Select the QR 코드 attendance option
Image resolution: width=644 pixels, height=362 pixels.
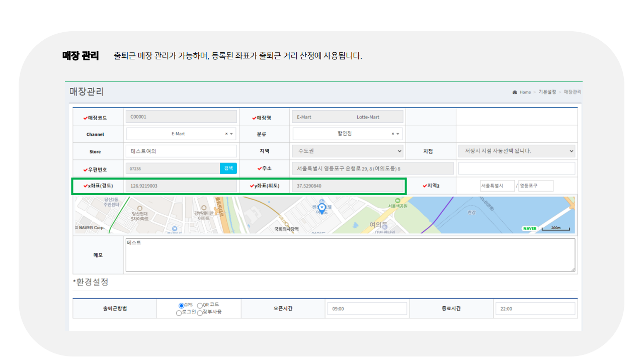pos(200,305)
